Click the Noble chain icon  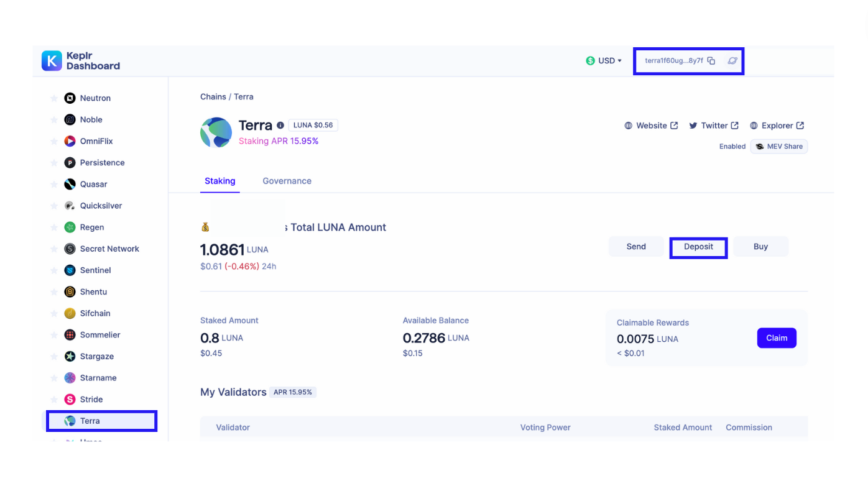(x=70, y=120)
